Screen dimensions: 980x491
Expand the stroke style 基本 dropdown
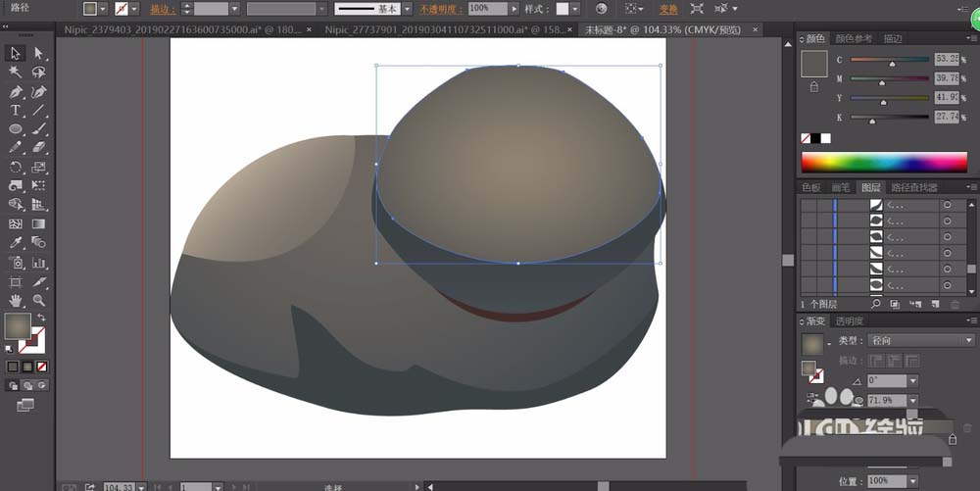tap(409, 8)
